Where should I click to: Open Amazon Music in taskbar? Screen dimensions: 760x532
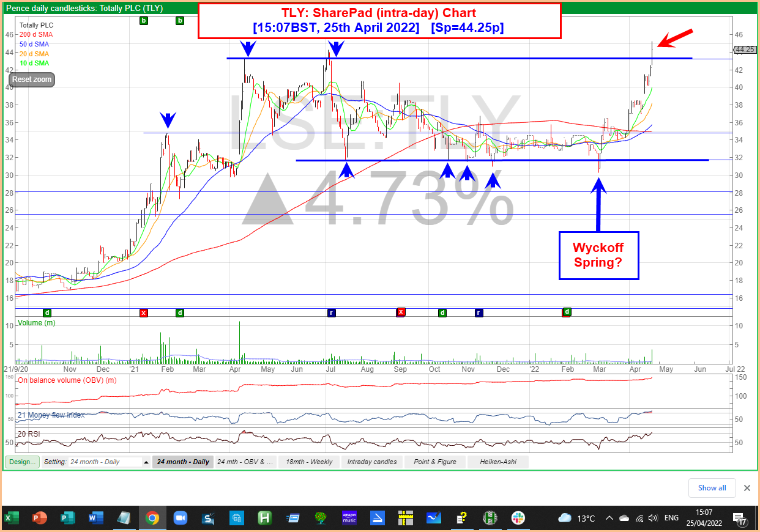349,518
